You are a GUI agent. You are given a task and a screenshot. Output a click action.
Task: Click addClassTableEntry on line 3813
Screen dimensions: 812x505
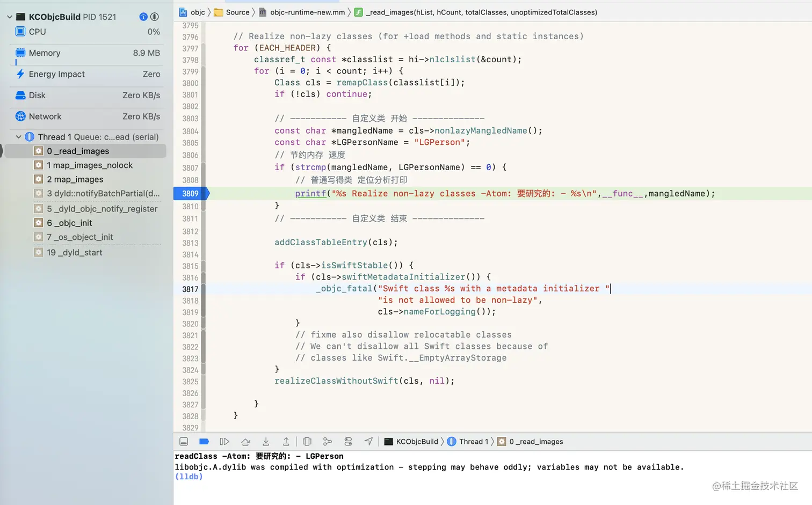(321, 243)
